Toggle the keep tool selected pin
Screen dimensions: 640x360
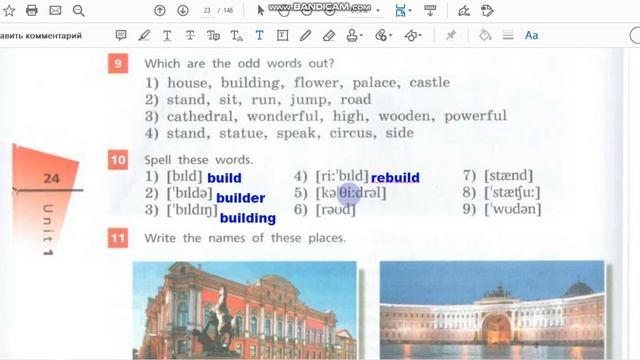coord(451,36)
